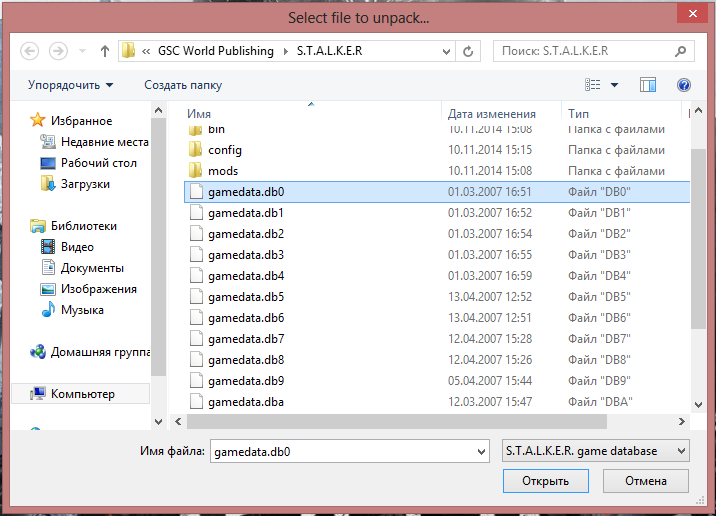716x516 pixels.
Task: Select file gamedata.db5
Action: [x=437, y=297]
